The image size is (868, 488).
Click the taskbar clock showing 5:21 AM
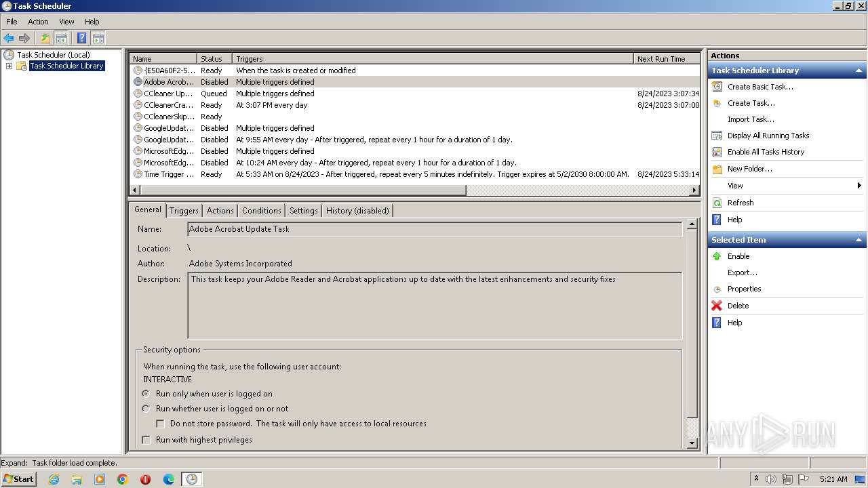click(x=833, y=479)
